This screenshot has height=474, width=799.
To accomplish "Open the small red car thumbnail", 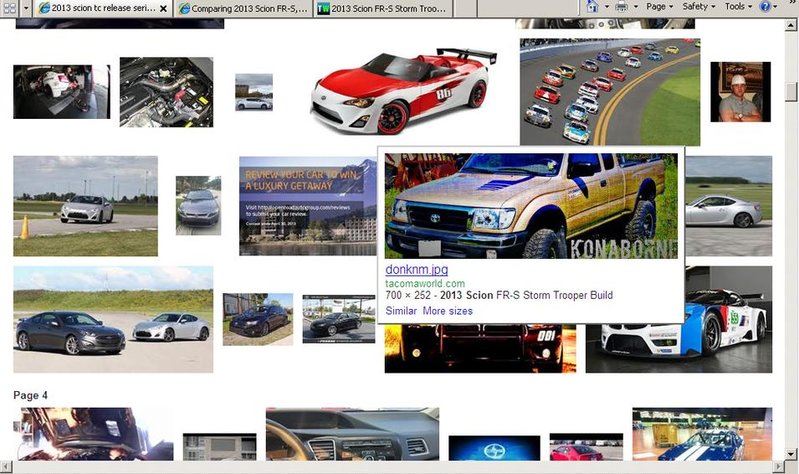I will (x=586, y=447).
